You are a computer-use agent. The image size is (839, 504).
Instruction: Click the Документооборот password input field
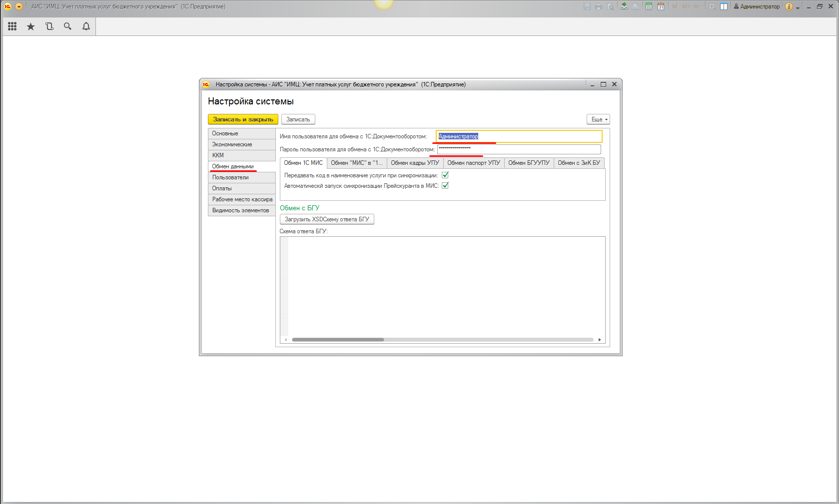coord(519,149)
